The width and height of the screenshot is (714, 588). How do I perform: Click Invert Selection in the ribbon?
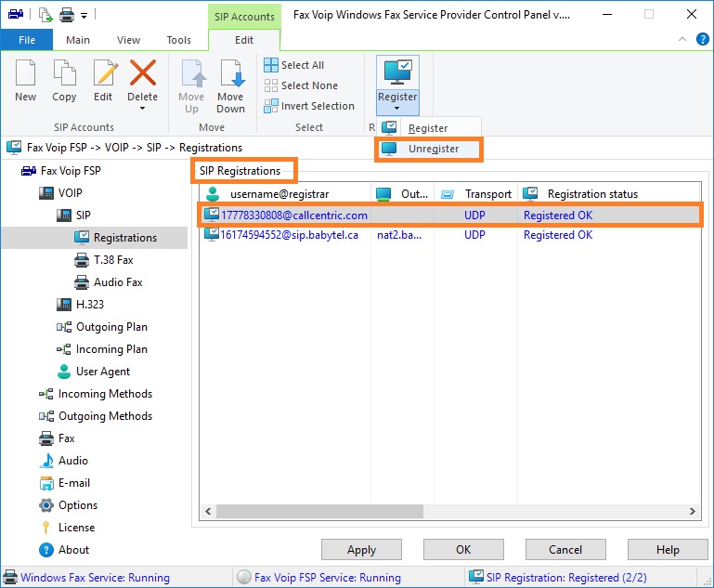tap(309, 106)
